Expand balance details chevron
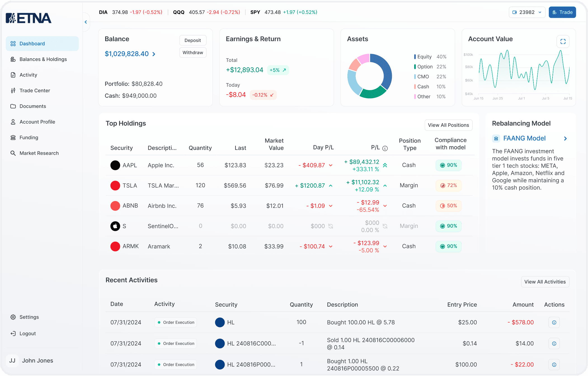The image size is (588, 376). (x=154, y=54)
